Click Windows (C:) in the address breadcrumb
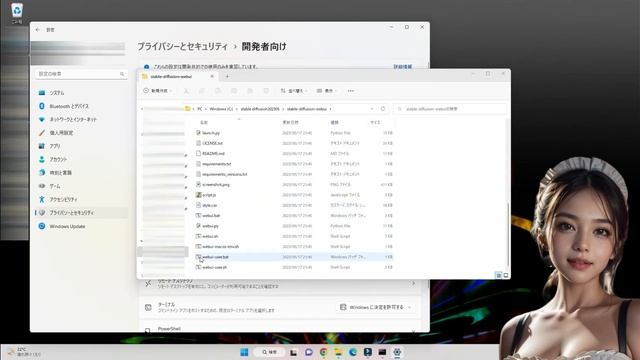The width and height of the screenshot is (640, 360). (x=221, y=109)
